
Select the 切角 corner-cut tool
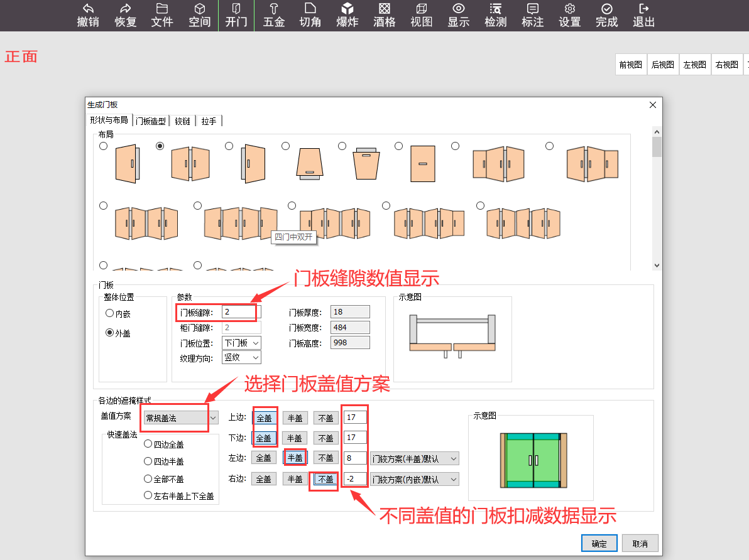click(310, 15)
